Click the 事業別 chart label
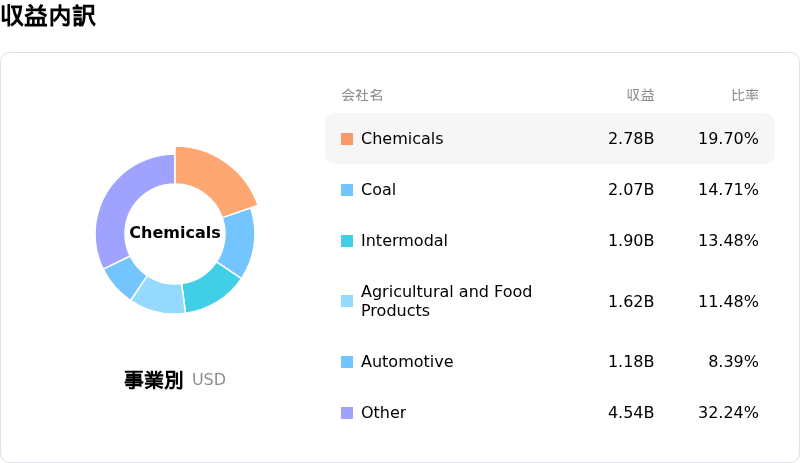 (x=153, y=380)
